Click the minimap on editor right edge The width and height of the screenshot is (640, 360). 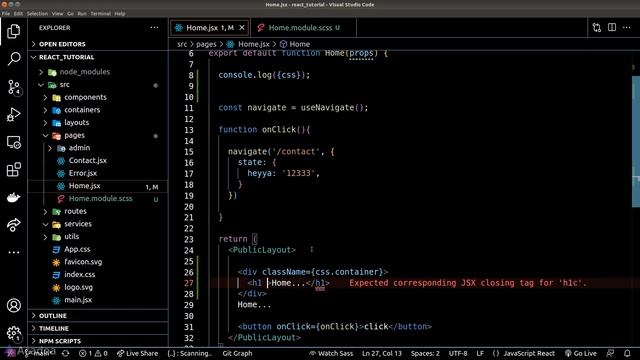tap(636, 141)
